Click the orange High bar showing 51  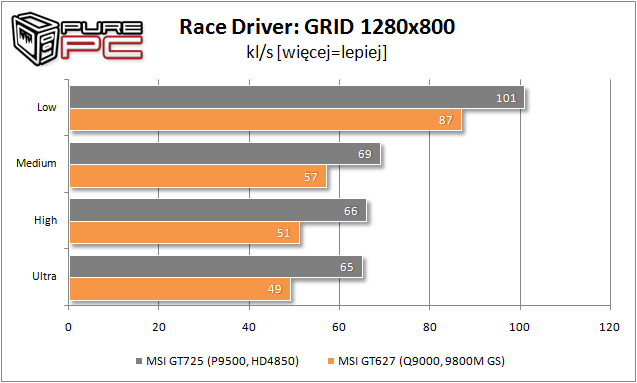184,233
